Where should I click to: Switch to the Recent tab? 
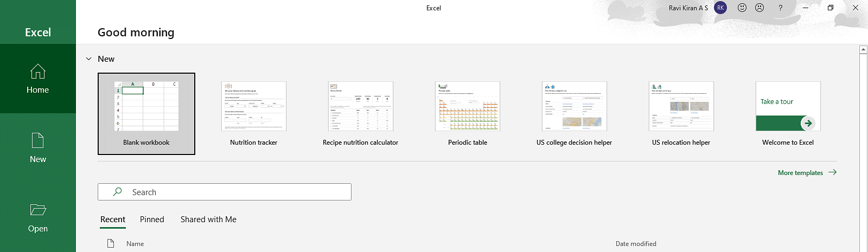pos(113,219)
